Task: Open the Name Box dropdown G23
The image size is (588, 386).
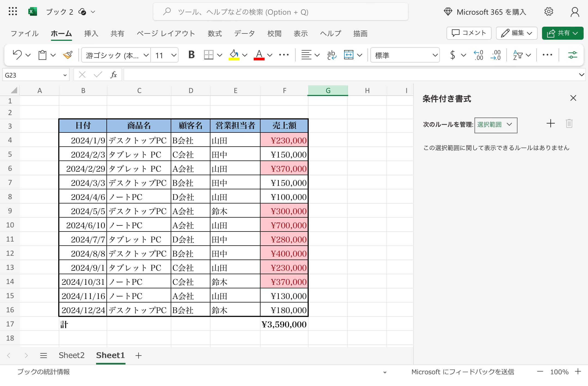Action: tap(65, 75)
